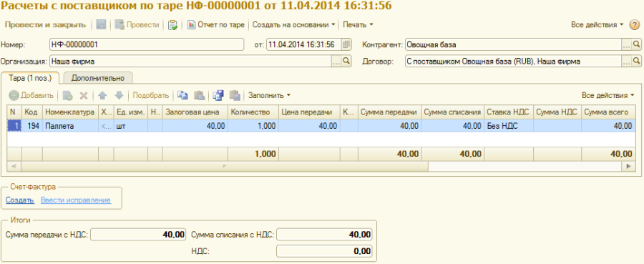Screen dimensions: 644x264
Task: Click the save diskette icon in toolbar
Action: click(x=101, y=24)
